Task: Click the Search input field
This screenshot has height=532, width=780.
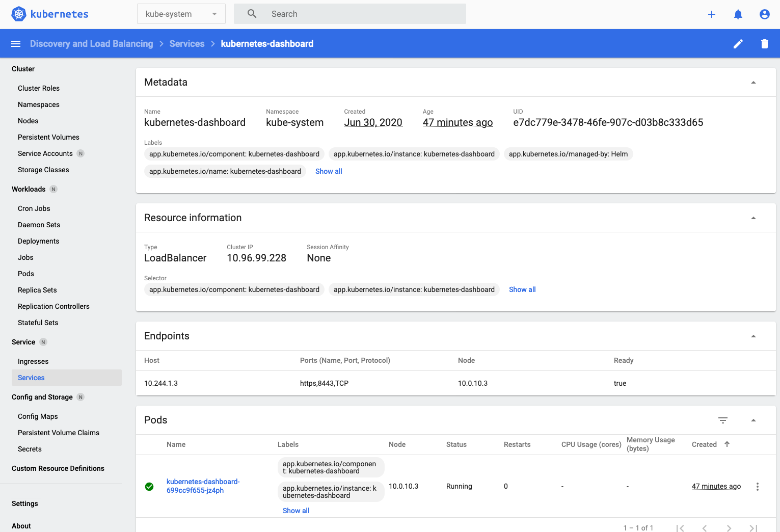Action: pos(350,14)
